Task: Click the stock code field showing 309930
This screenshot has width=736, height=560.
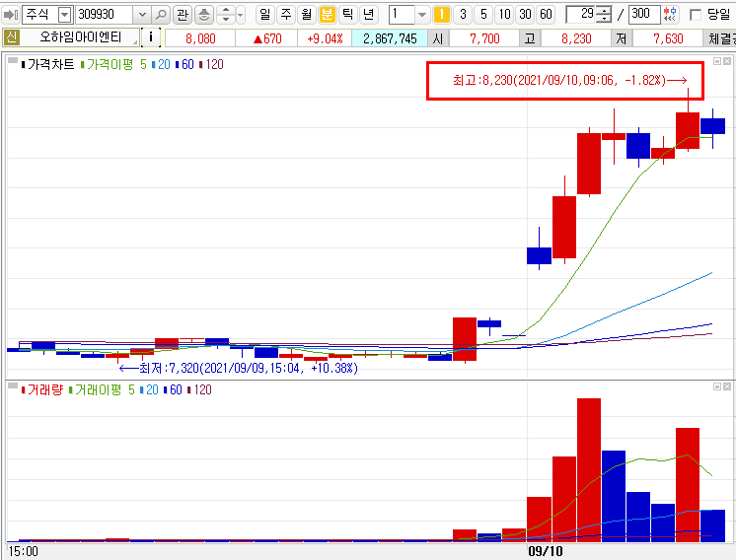Action: (x=104, y=15)
